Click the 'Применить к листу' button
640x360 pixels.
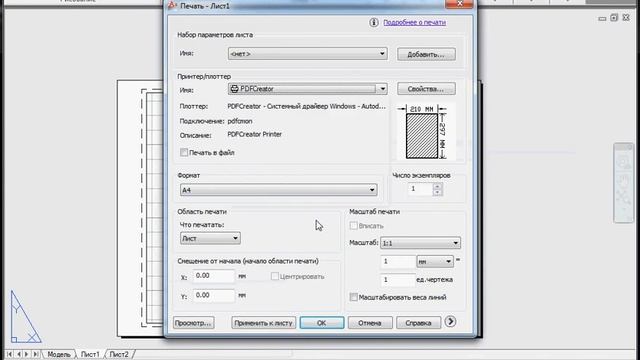[264, 323]
